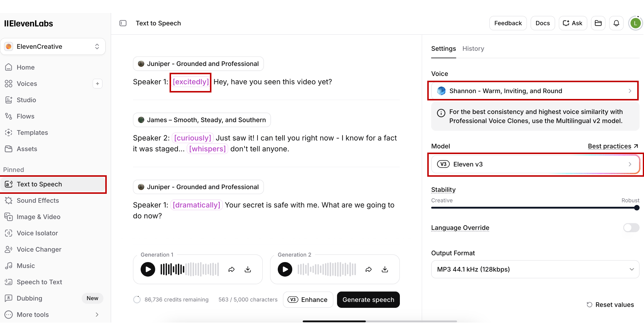Click the credits remaining indicator

point(171,300)
